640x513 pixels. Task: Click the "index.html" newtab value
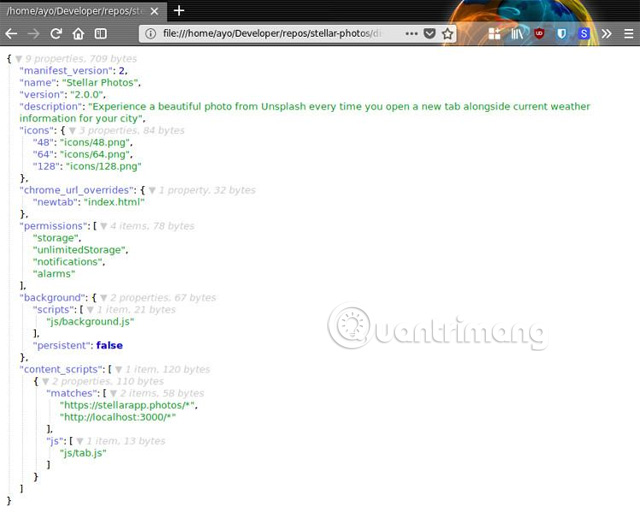click(x=114, y=202)
